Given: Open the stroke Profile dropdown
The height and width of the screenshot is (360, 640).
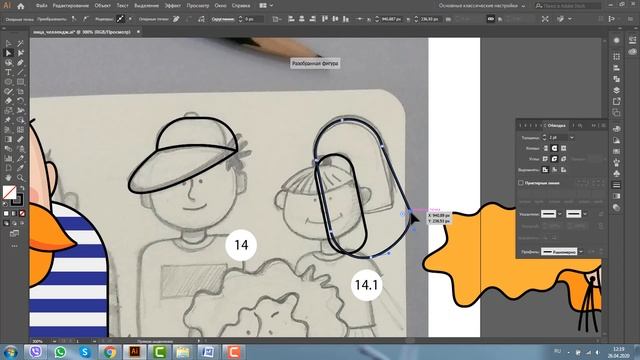Looking at the screenshot, I should click(581, 252).
